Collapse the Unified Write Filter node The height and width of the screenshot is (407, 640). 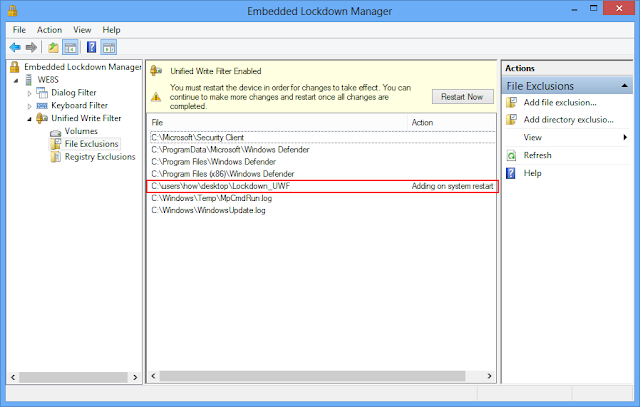coord(29,119)
